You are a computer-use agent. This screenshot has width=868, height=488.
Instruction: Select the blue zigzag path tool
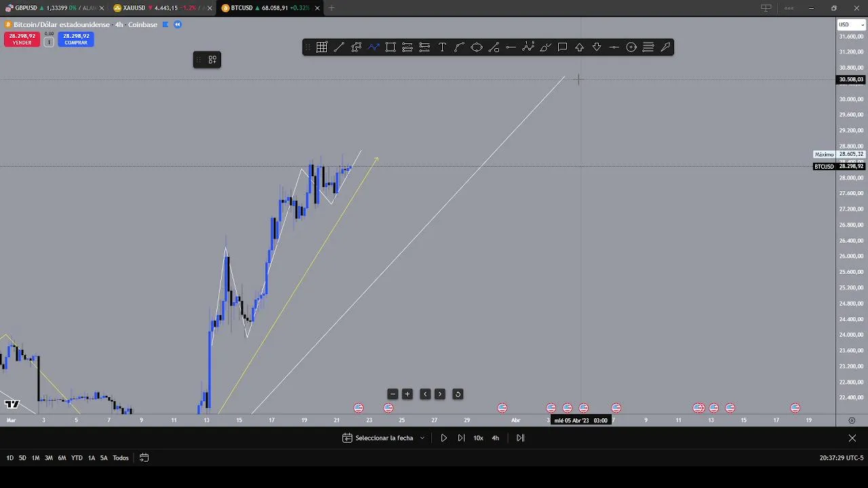pos(374,47)
